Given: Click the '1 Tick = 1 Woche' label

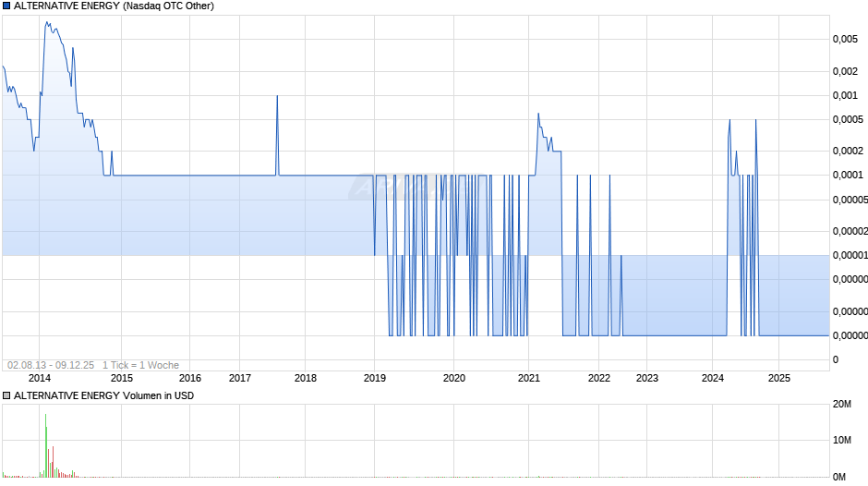Looking at the screenshot, I should click(x=140, y=365).
